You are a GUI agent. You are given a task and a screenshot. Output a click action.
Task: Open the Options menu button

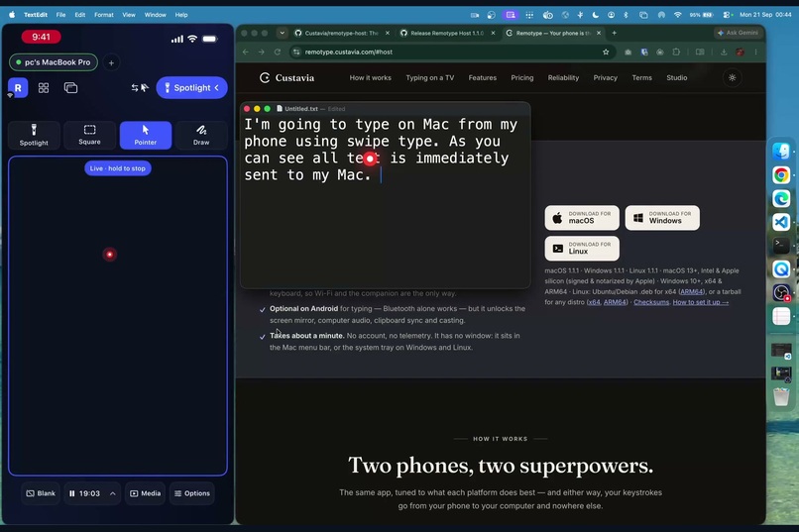click(192, 493)
